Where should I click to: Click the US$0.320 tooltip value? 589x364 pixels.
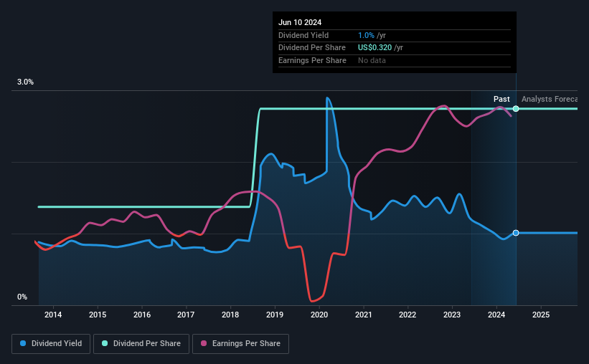375,48
